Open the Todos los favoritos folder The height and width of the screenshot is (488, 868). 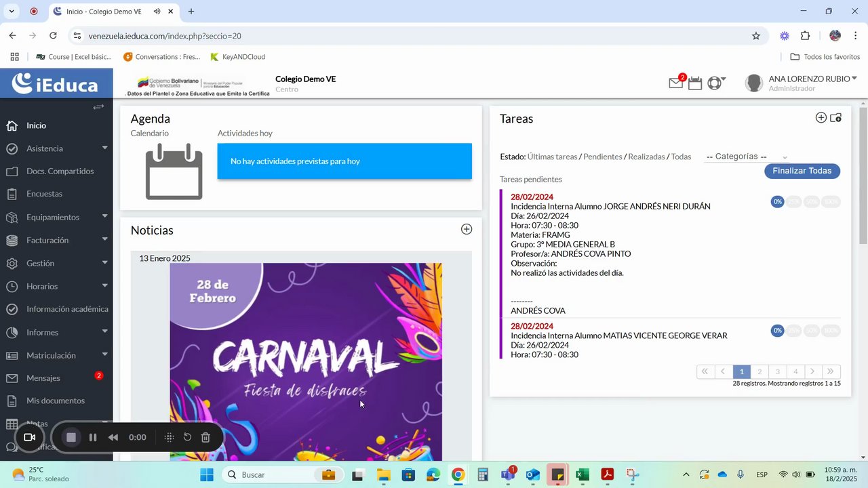[825, 57]
